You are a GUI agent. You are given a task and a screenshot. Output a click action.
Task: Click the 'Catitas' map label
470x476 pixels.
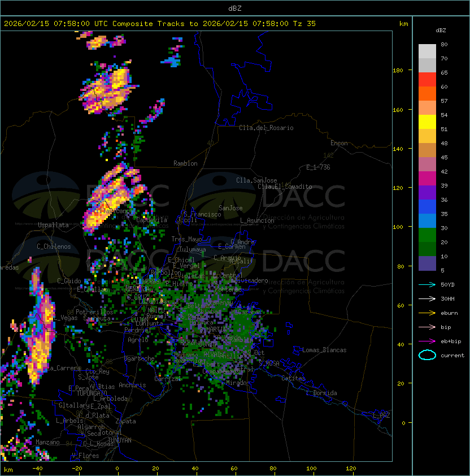pos(293,378)
